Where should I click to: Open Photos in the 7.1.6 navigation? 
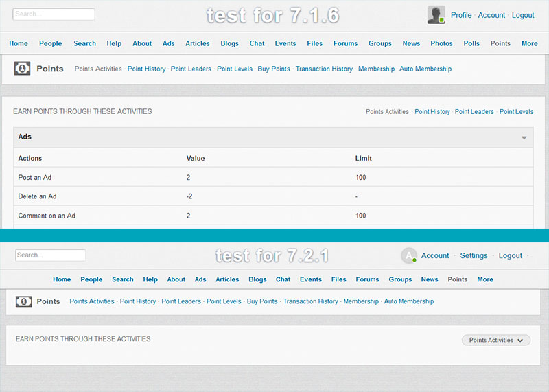[x=441, y=43]
